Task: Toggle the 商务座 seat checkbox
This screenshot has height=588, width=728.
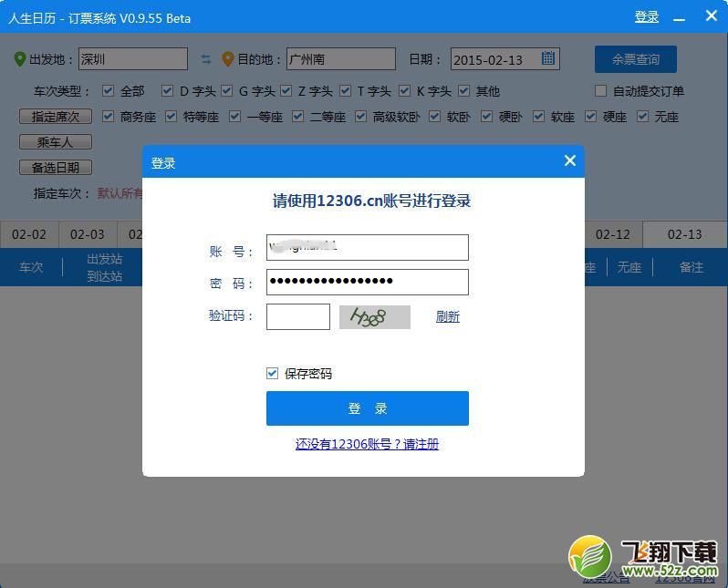Action: (108, 116)
